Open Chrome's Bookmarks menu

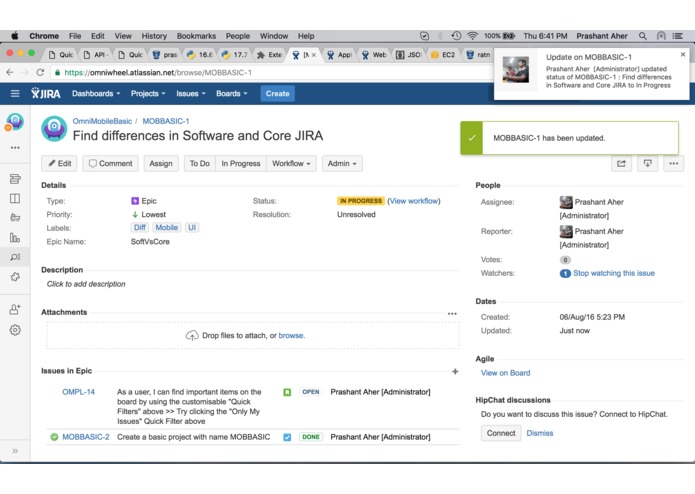196,36
